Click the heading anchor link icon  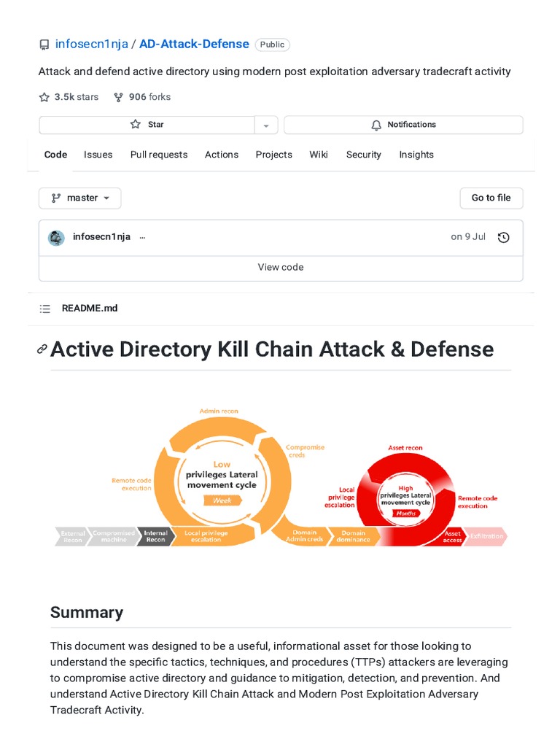pyautogui.click(x=42, y=349)
